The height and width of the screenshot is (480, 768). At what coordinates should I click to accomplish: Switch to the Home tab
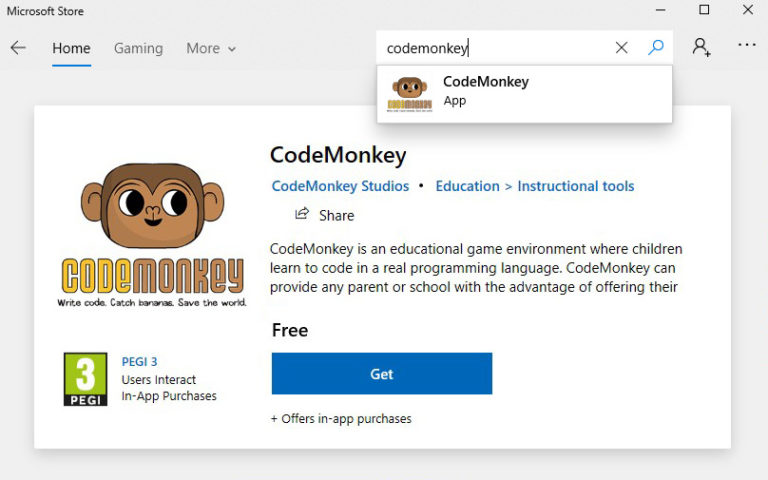click(71, 48)
